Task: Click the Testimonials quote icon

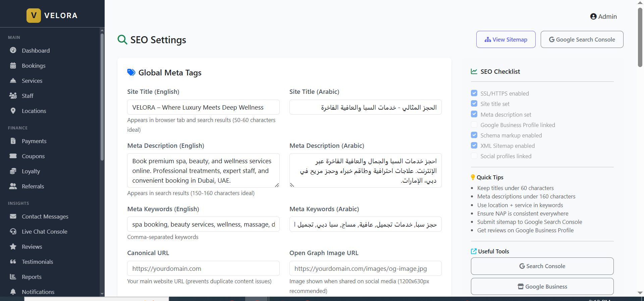Action: point(13,262)
